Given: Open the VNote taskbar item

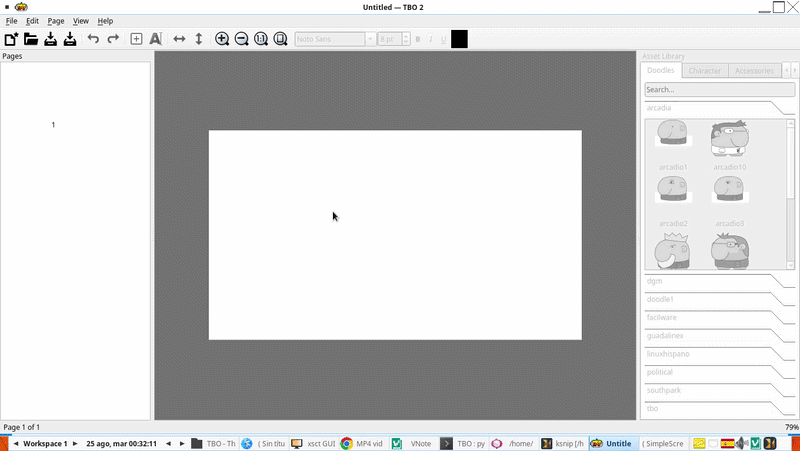Looking at the screenshot, I should 412,443.
